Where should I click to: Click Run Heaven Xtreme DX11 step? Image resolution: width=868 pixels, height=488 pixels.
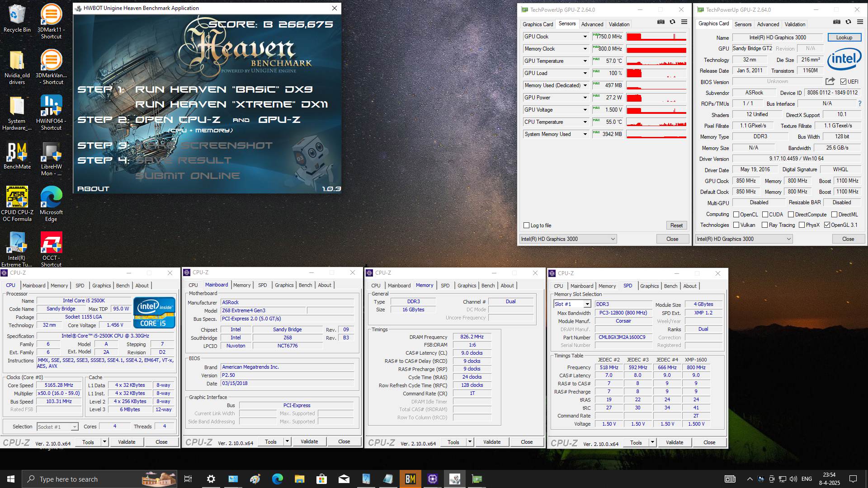pyautogui.click(x=231, y=104)
